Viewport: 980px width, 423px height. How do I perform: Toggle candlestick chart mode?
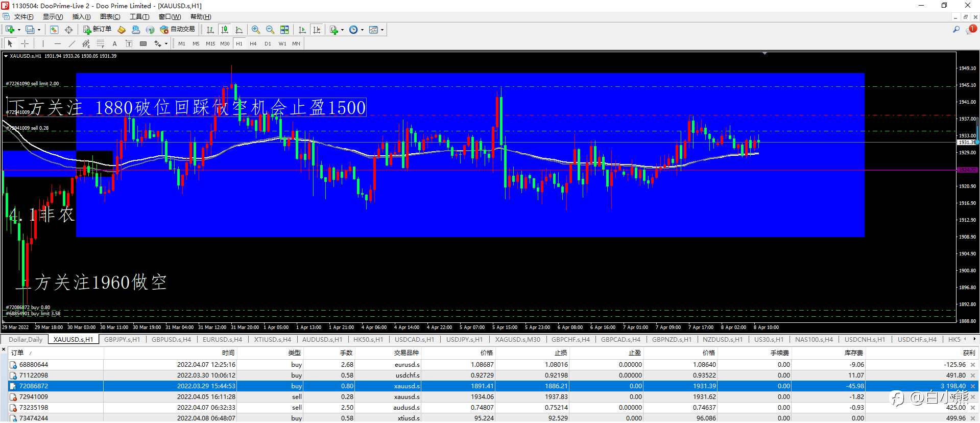click(224, 30)
